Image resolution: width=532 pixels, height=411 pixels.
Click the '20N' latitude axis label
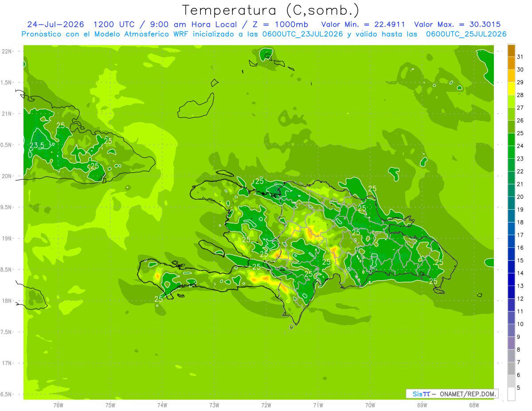click(x=6, y=176)
